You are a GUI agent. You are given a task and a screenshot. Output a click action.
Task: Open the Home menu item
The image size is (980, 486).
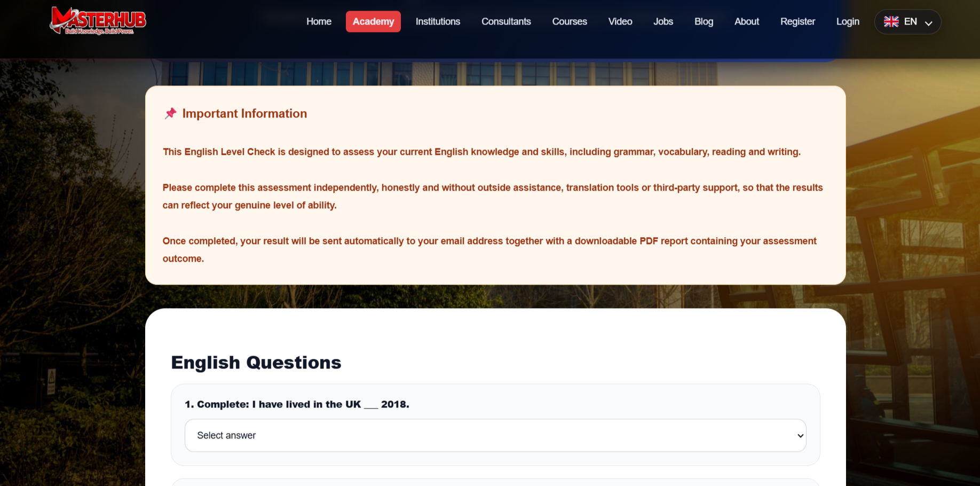(x=319, y=21)
